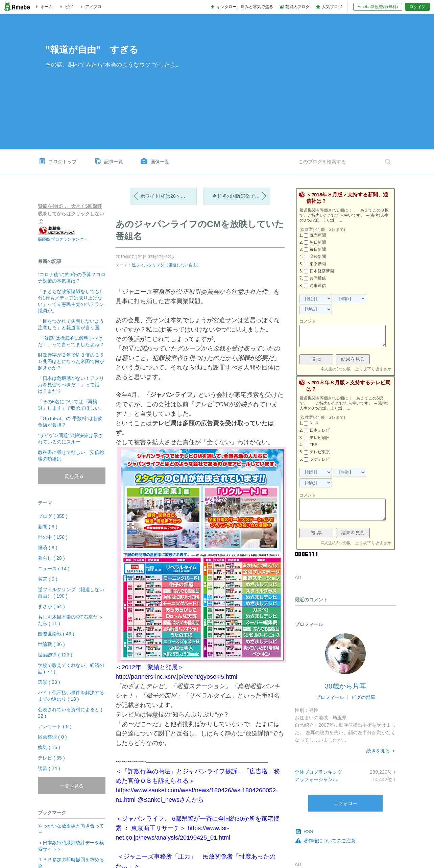Click the Japan Life CM flyer image
The image size is (434, 868).
pos(202,554)
